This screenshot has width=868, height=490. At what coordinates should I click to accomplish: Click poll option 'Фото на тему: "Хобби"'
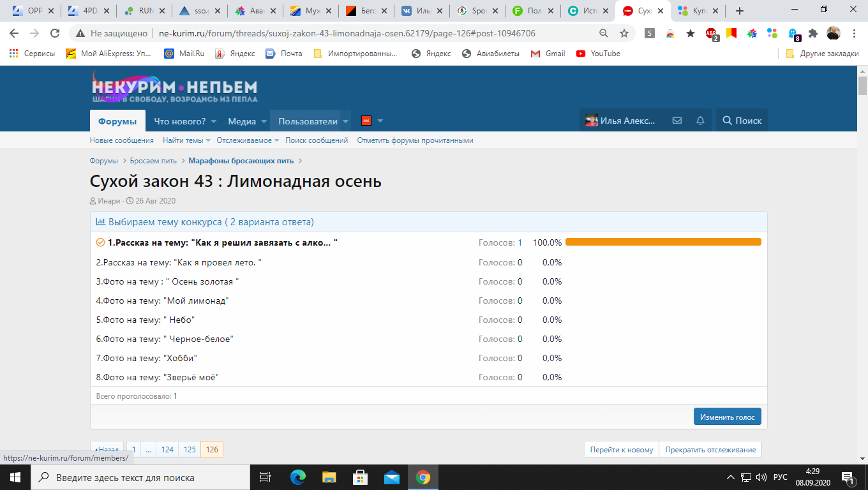pos(147,358)
